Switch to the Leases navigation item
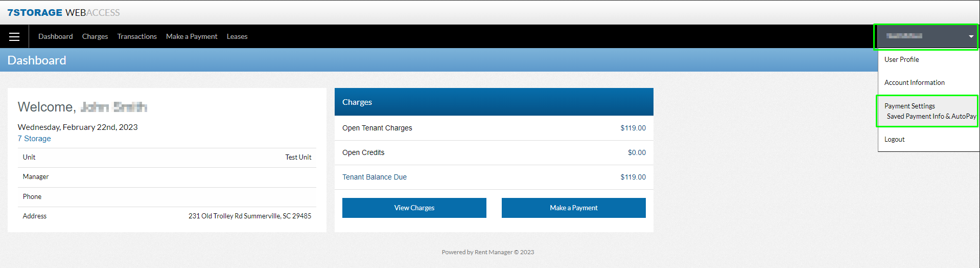Screen dimensions: 980x268 [237, 37]
